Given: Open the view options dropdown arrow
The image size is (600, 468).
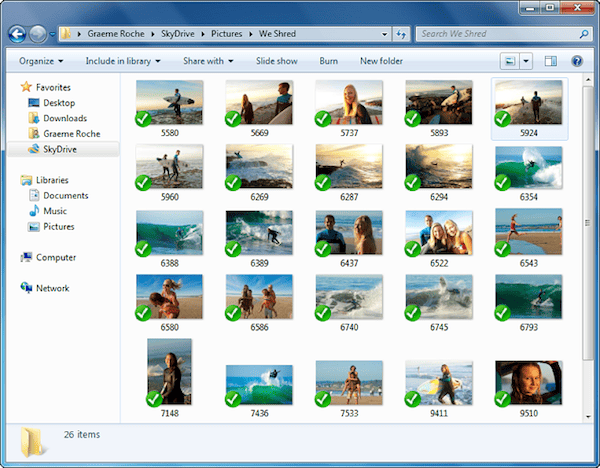Looking at the screenshot, I should coord(526,61).
